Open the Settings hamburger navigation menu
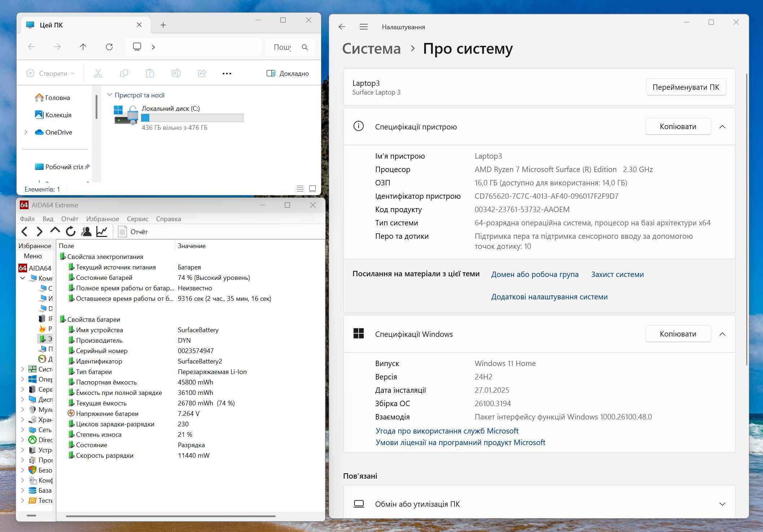763x532 pixels. click(364, 27)
